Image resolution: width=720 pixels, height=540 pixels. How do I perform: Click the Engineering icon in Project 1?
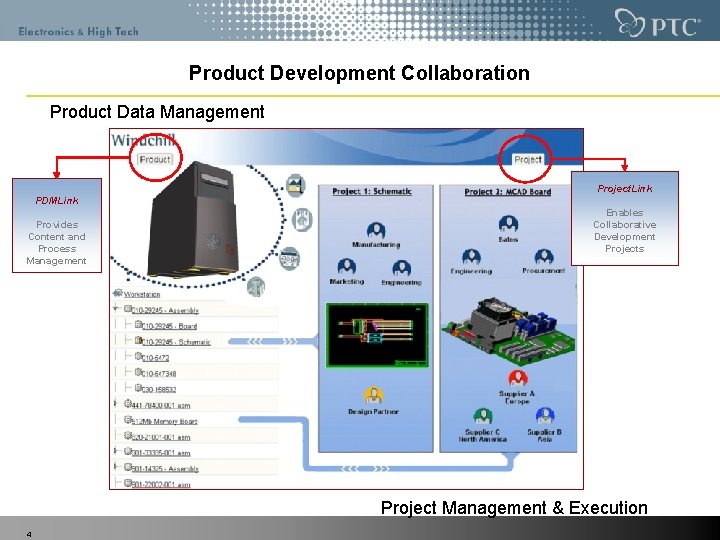(401, 268)
